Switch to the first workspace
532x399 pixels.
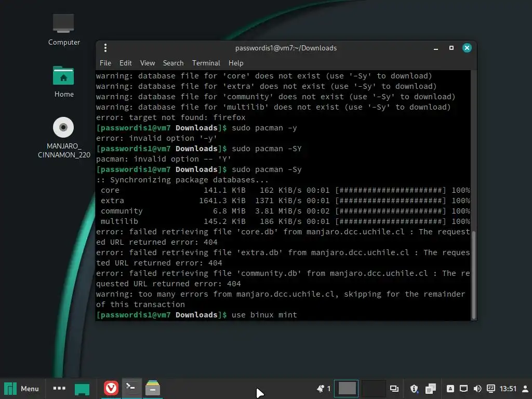[347, 389]
